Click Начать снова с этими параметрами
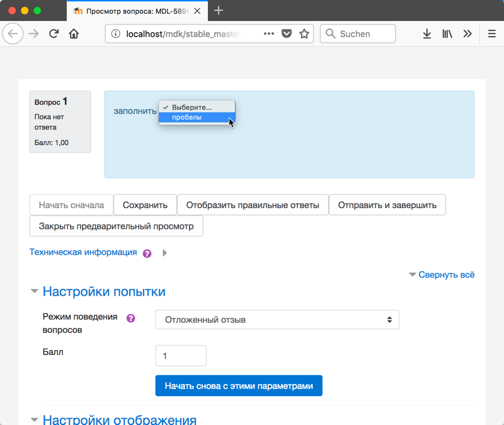This screenshot has height=425, width=504. click(239, 385)
